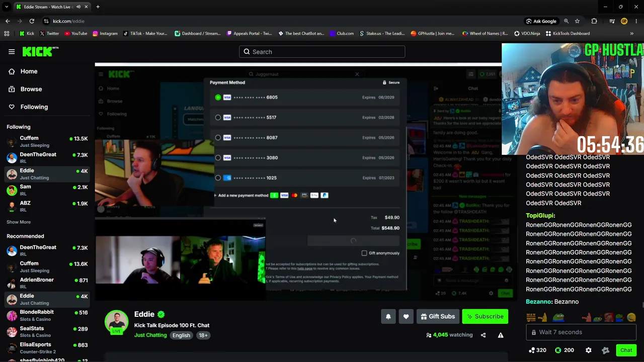Close the Eddie Stream browser tab
The image size is (644, 362).
click(86, 7)
